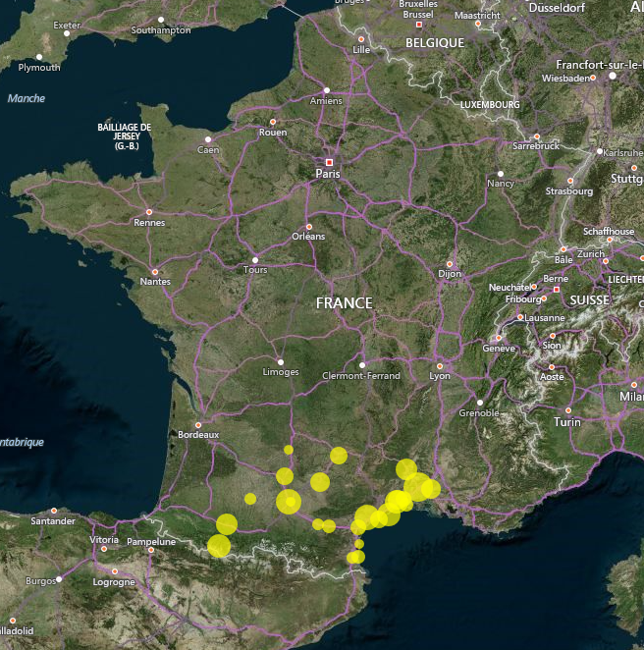Select the Santander label

click(53, 521)
